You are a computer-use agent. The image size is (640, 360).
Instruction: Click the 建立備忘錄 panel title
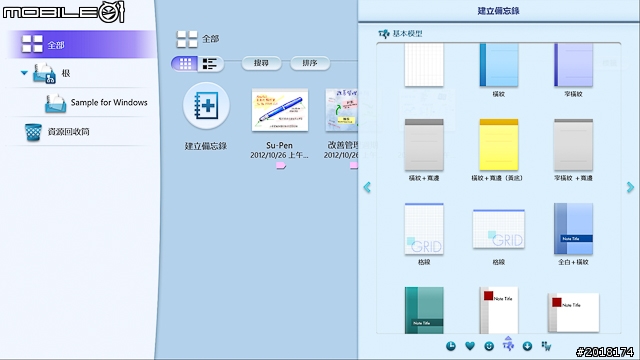(x=498, y=11)
